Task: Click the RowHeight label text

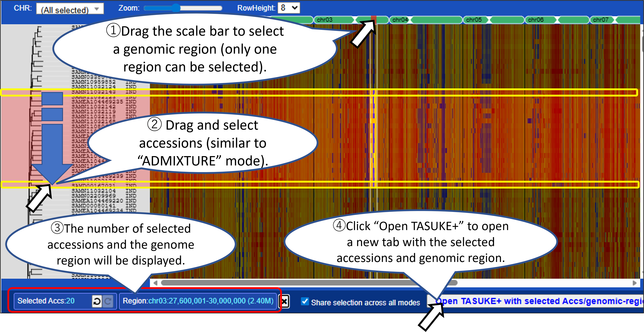Action: (x=256, y=8)
